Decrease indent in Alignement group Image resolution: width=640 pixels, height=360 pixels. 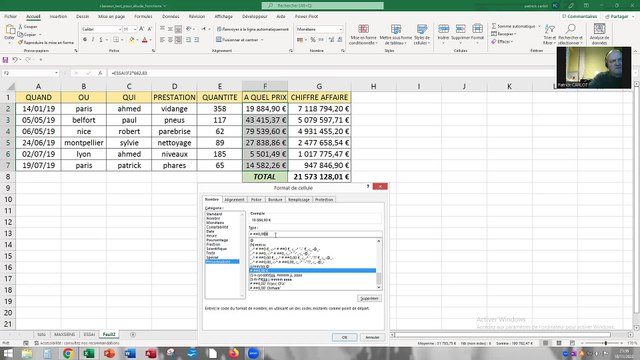[189, 40]
